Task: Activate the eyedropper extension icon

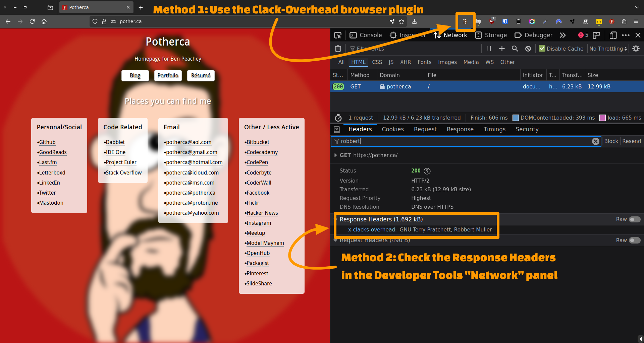Action: coord(545,21)
